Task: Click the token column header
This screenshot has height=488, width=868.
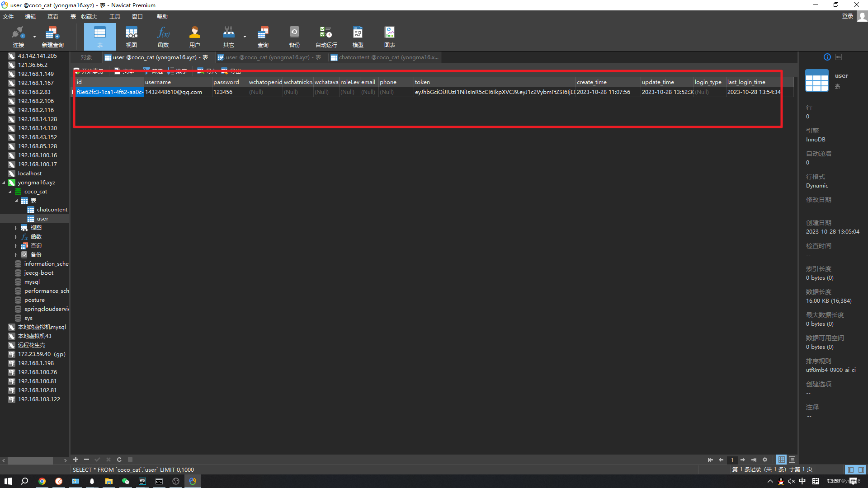Action: (x=494, y=82)
